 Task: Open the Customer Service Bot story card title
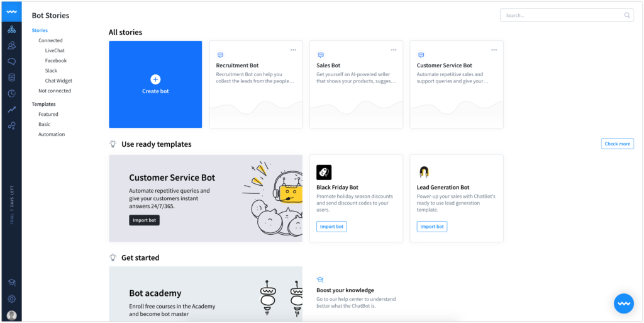445,65
